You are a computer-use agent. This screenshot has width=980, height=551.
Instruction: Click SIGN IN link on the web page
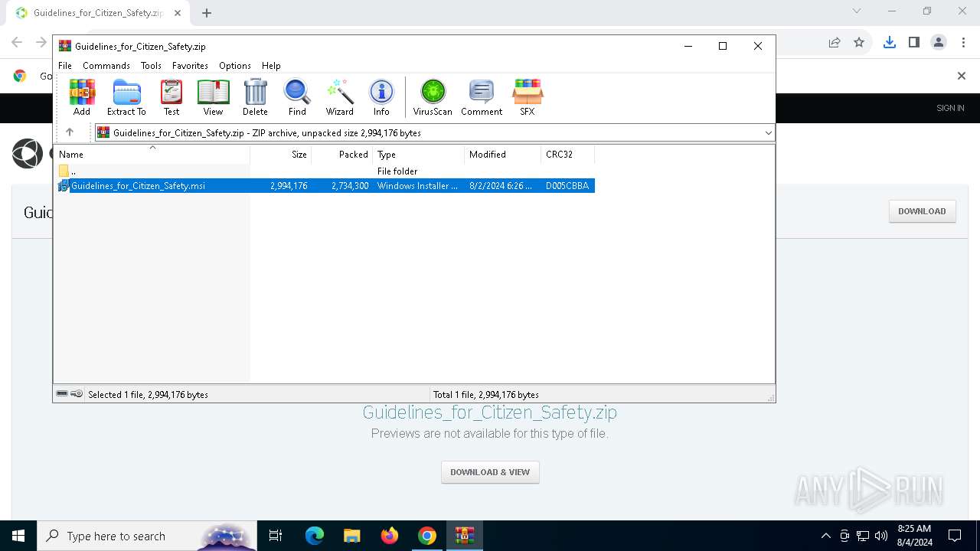coord(950,108)
